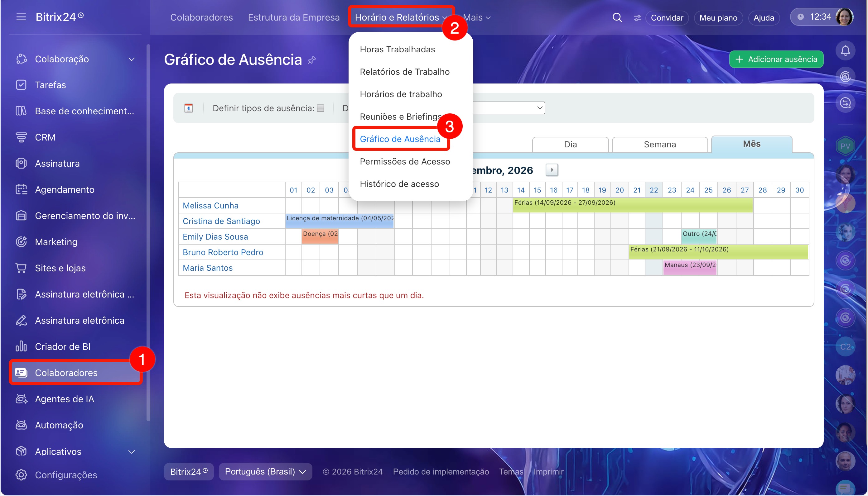Open the hamburger menu icon

tap(21, 17)
